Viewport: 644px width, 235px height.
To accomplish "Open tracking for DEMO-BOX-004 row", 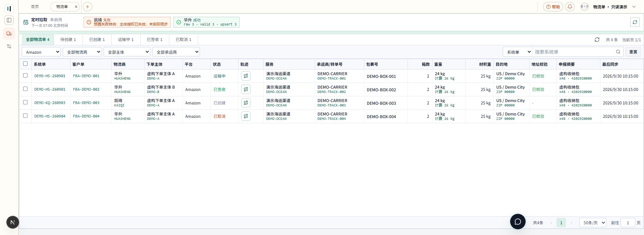I will click(246, 116).
